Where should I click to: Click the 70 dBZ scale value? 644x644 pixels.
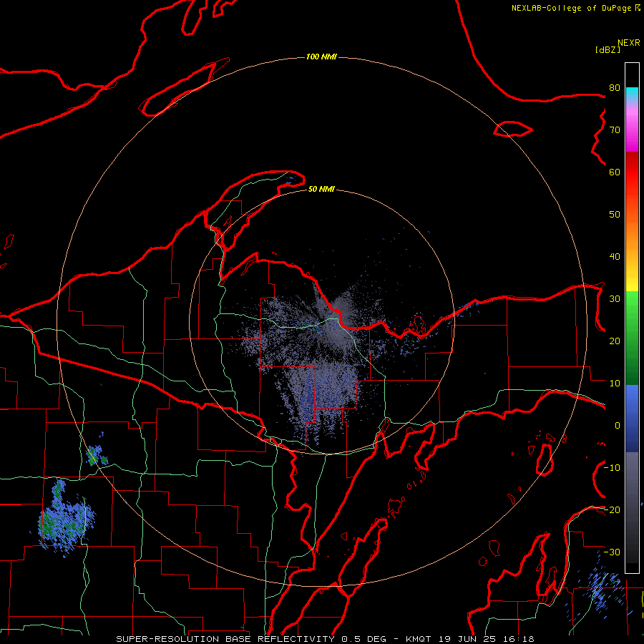pos(615,130)
